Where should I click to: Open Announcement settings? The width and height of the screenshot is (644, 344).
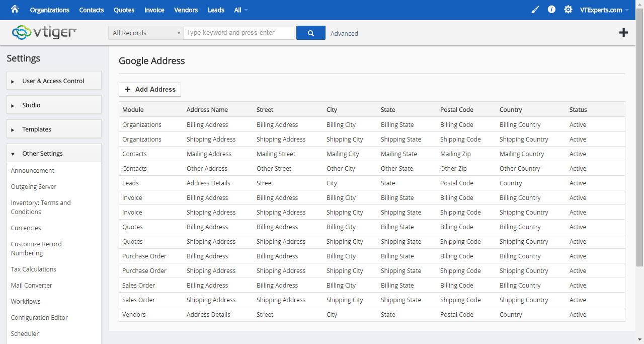(x=33, y=170)
